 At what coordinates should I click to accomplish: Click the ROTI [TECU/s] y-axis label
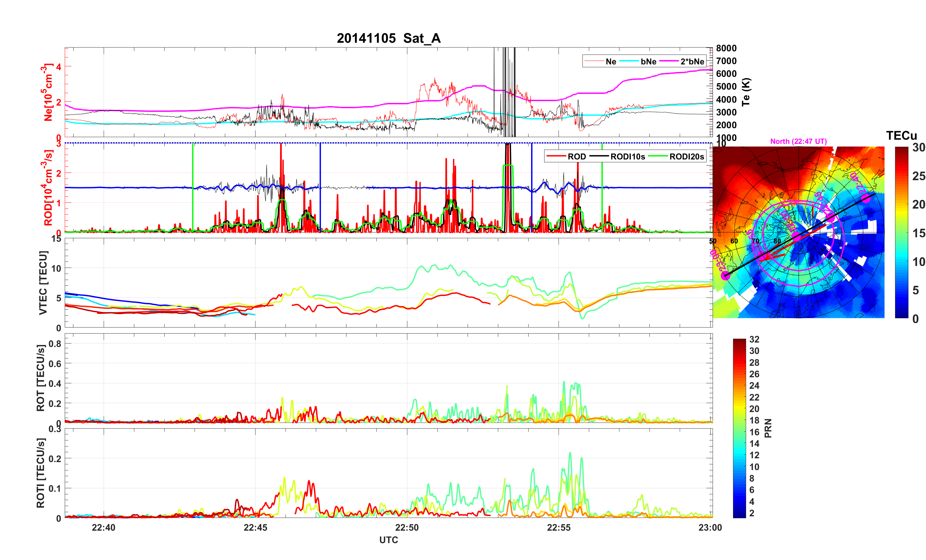(x=41, y=473)
